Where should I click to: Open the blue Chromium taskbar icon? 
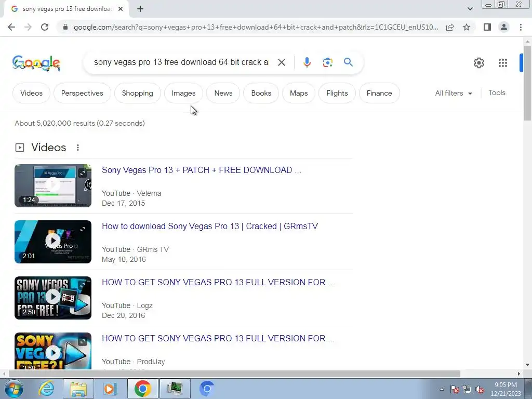pyautogui.click(x=207, y=389)
